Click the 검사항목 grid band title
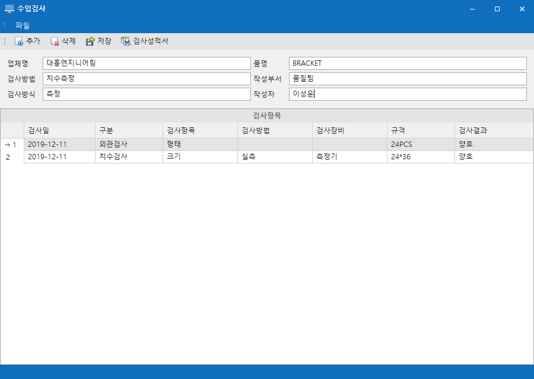Image resolution: width=534 pixels, height=379 pixels. (x=267, y=116)
